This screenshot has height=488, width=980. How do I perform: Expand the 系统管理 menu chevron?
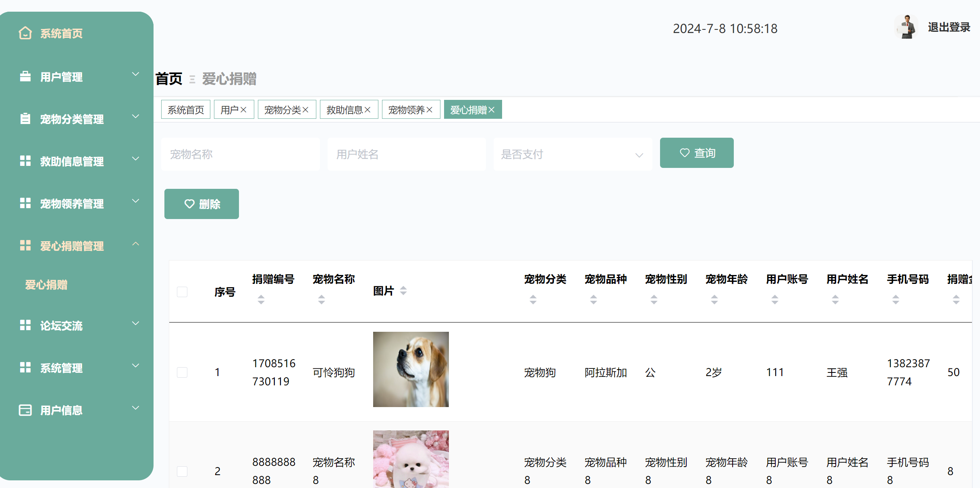[135, 366]
